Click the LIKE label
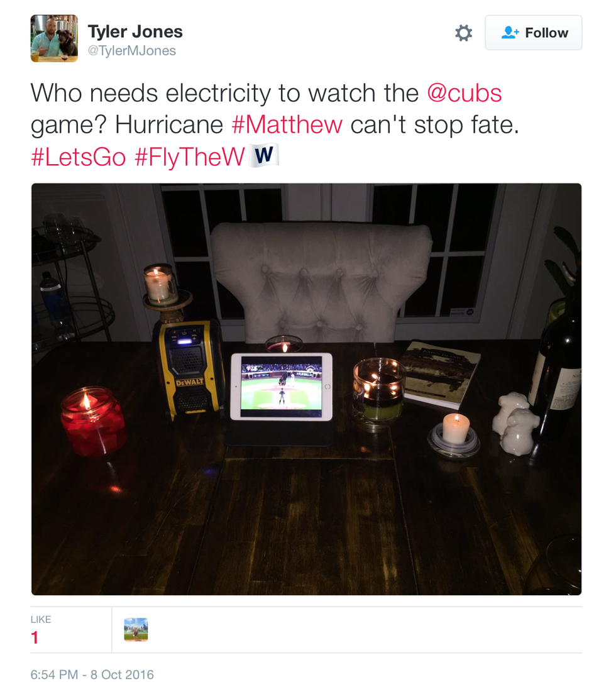Image resolution: width=616 pixels, height=682 pixels. click(x=41, y=619)
